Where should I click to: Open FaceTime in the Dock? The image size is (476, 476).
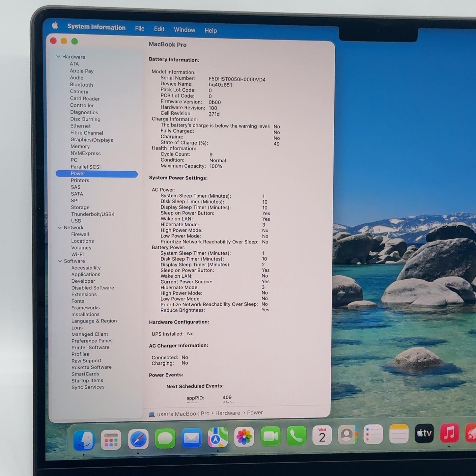point(270,436)
